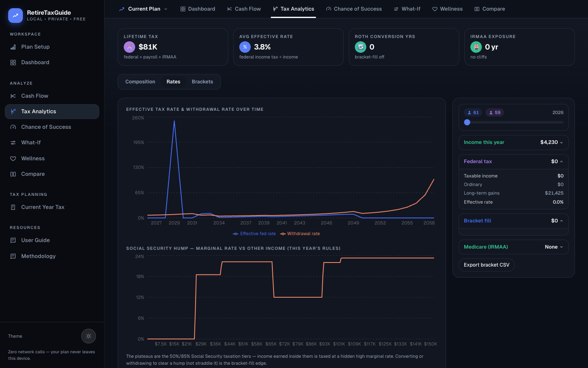Open the Methodology link
This screenshot has width=588, height=368.
coord(52,256)
